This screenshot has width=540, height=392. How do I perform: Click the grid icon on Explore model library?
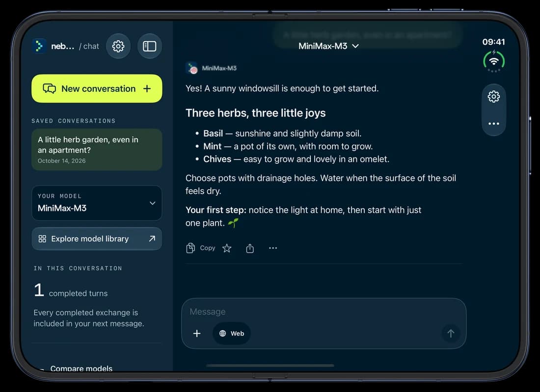pos(42,238)
